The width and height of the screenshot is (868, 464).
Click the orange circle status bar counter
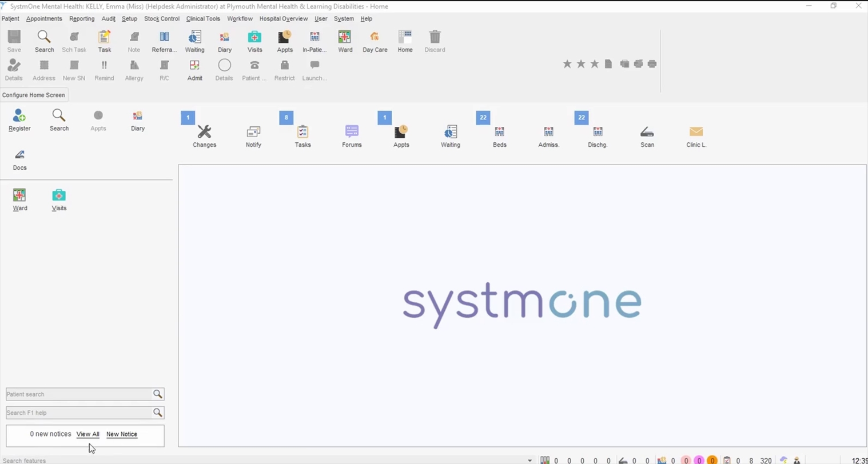(712, 460)
